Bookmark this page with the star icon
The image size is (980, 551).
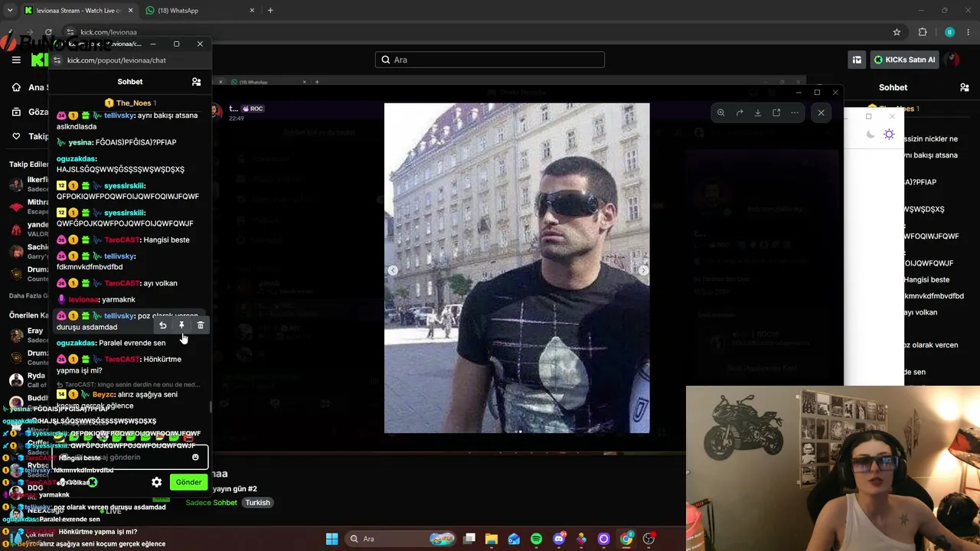pos(897,32)
